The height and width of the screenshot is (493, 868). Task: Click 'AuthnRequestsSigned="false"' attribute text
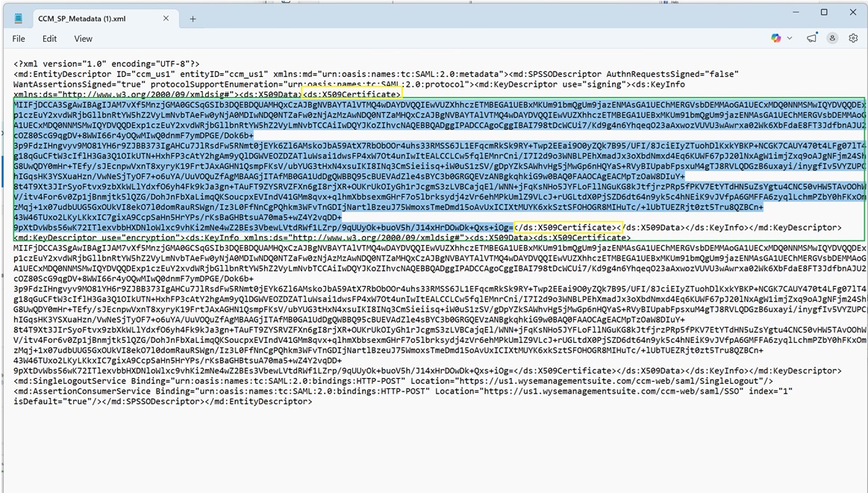[x=672, y=74]
